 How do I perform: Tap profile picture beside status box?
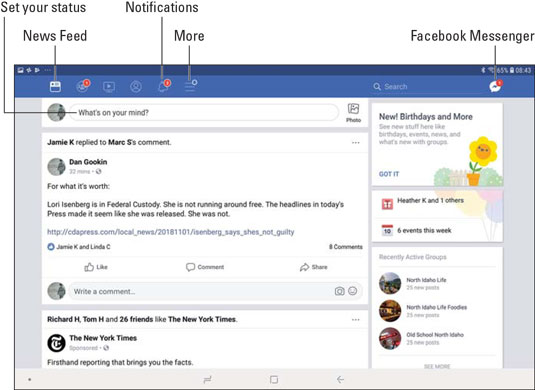pos(56,113)
